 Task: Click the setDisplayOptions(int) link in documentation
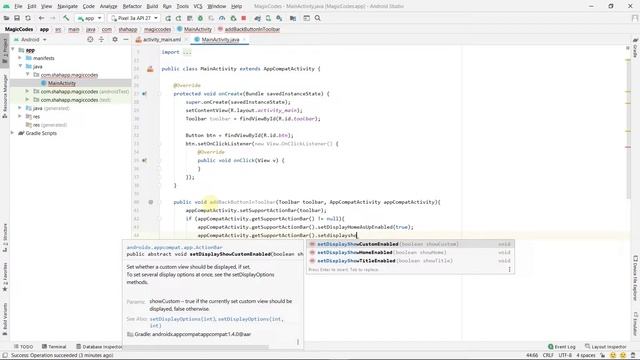(182, 319)
